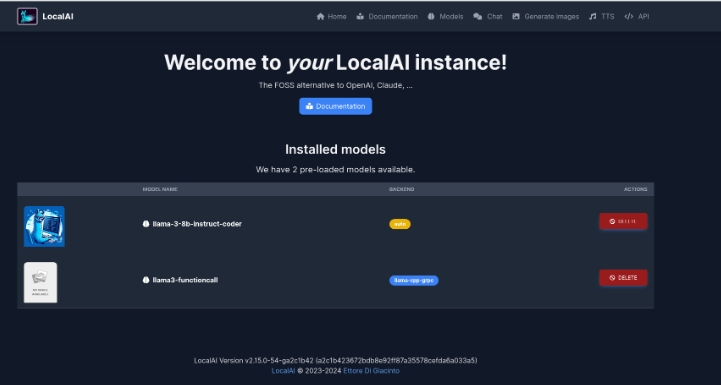This screenshot has width=721, height=385.
Task: Select the llama3-functioncall model name
Action: (185, 280)
